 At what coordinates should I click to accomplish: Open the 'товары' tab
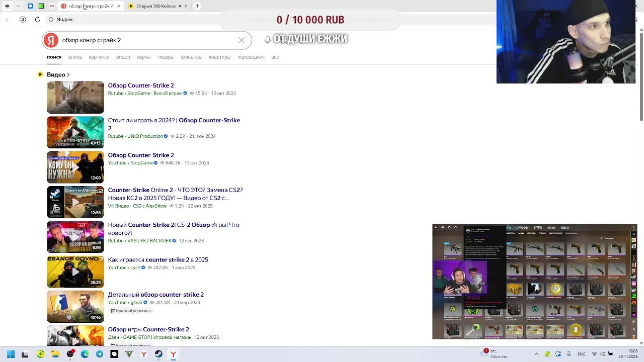(166, 57)
